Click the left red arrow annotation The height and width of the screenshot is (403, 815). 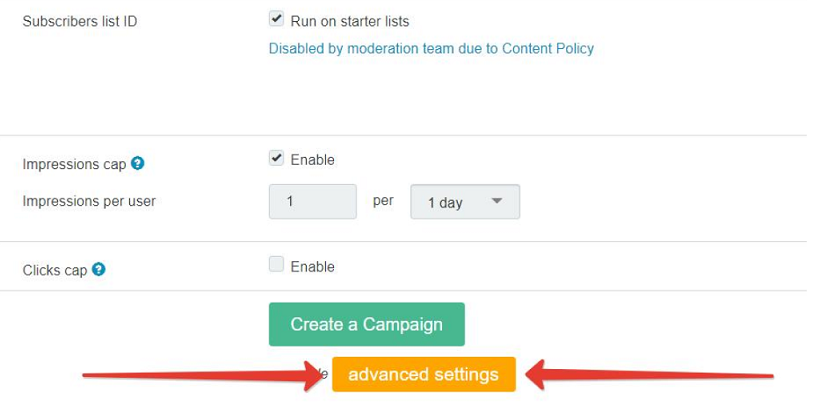(204, 375)
